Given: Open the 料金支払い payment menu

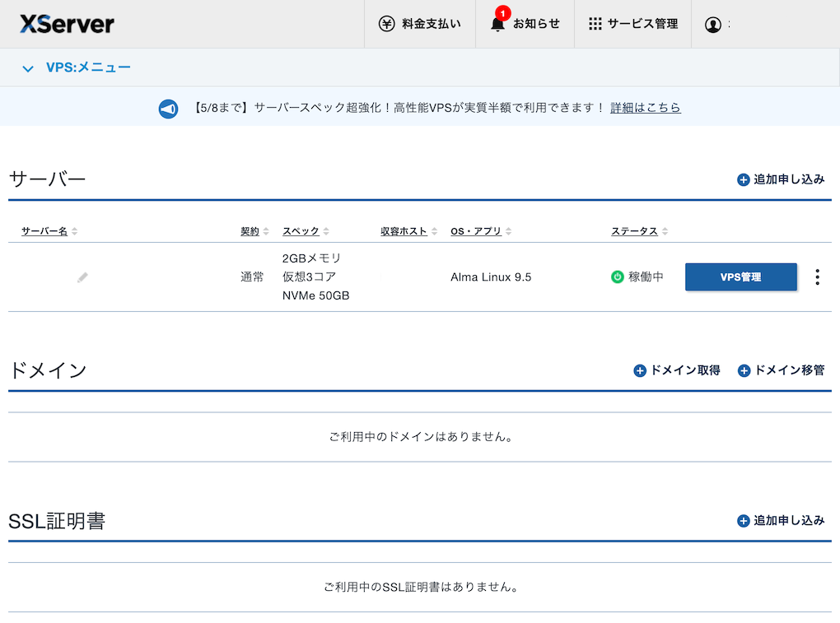Looking at the screenshot, I should (x=420, y=24).
